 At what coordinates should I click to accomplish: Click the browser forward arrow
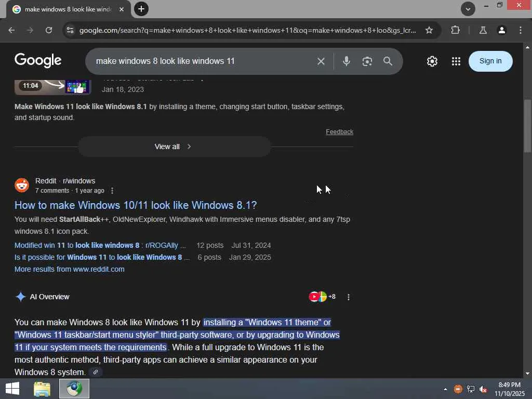point(30,30)
